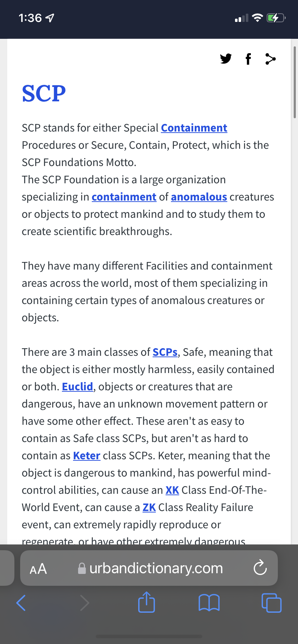
Task: Tap the 'XK' link
Action: click(172, 490)
